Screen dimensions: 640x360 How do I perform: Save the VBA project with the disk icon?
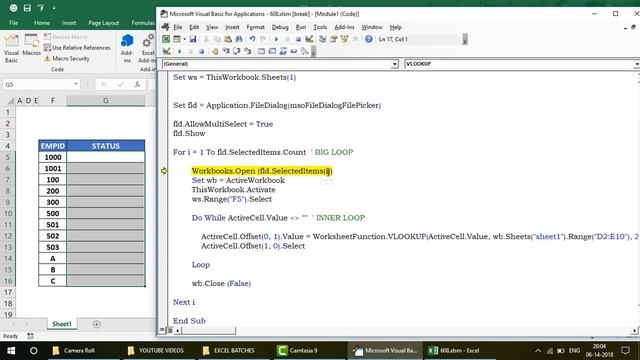click(193, 39)
